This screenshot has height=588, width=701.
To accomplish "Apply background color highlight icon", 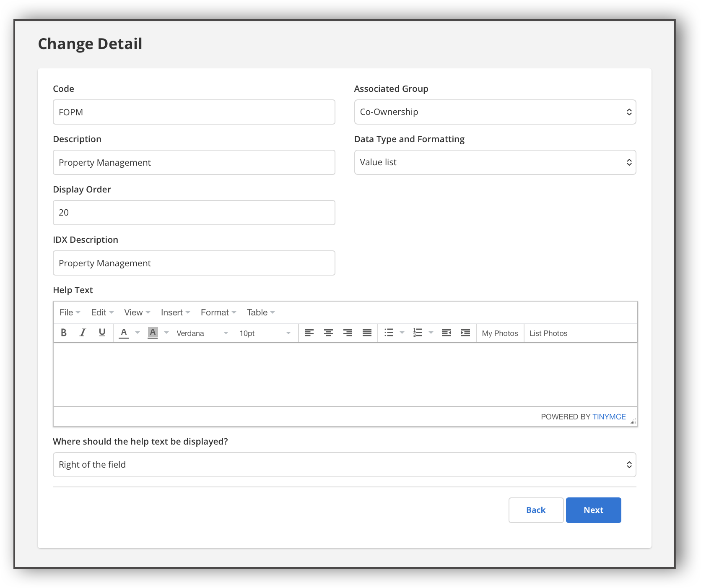I will point(153,333).
